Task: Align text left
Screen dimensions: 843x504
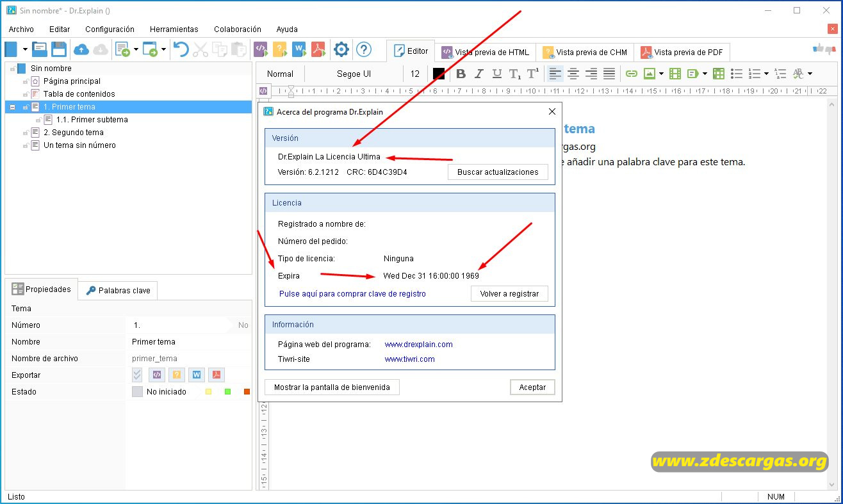Action: pos(555,74)
